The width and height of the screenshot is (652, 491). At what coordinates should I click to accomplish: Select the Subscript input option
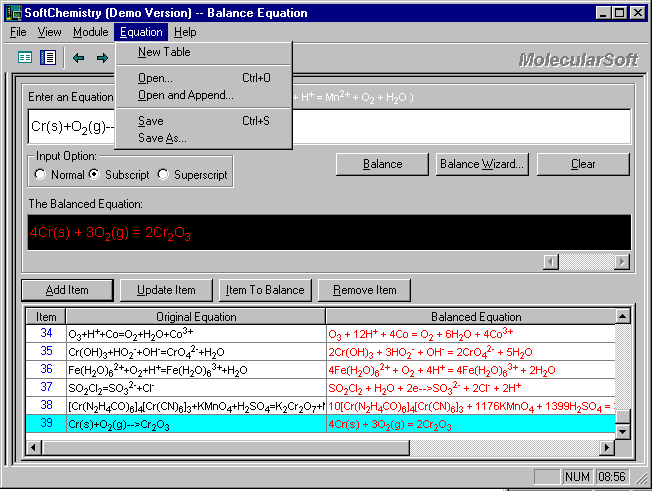(96, 175)
